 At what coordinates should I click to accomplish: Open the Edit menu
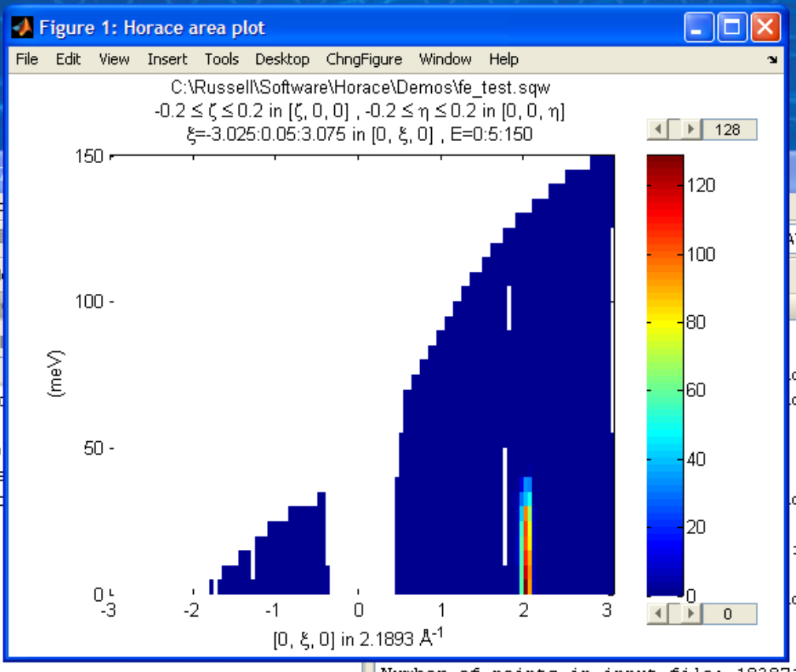click(x=69, y=59)
